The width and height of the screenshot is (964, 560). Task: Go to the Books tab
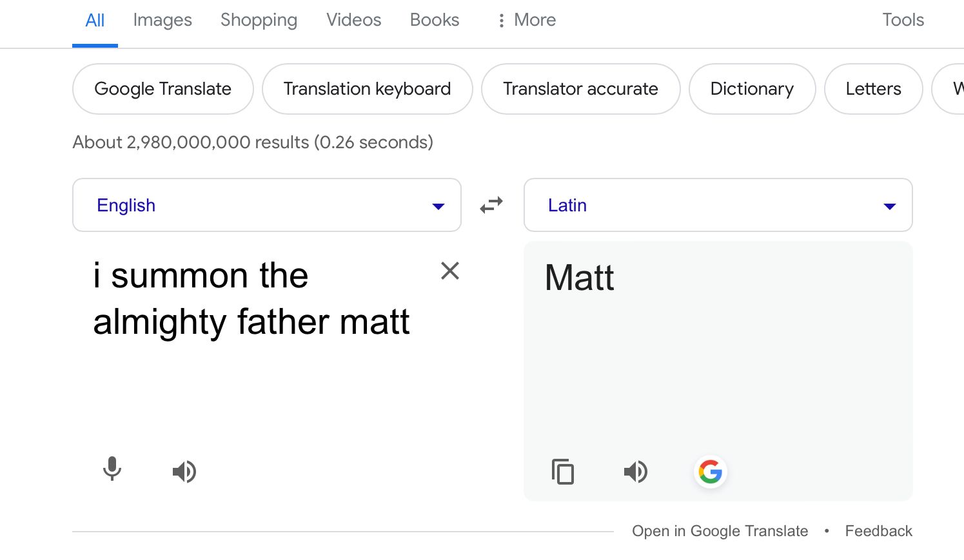point(435,20)
